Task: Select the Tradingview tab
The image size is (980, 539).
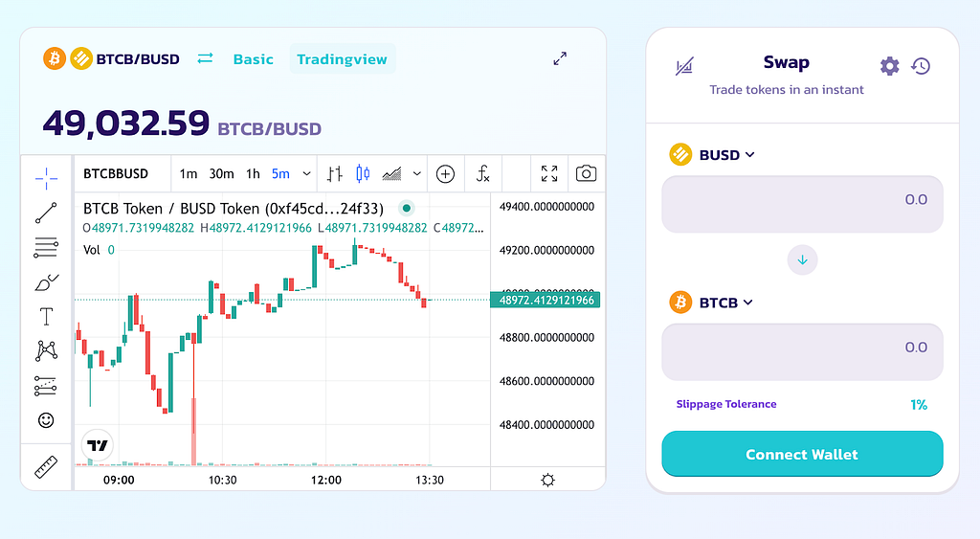Action: coord(342,59)
